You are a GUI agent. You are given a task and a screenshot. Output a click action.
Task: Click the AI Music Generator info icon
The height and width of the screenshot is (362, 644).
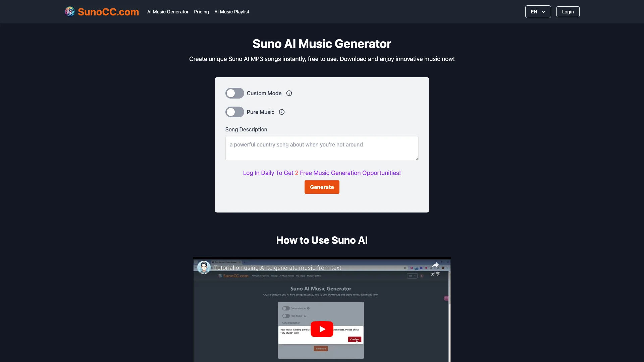point(289,93)
